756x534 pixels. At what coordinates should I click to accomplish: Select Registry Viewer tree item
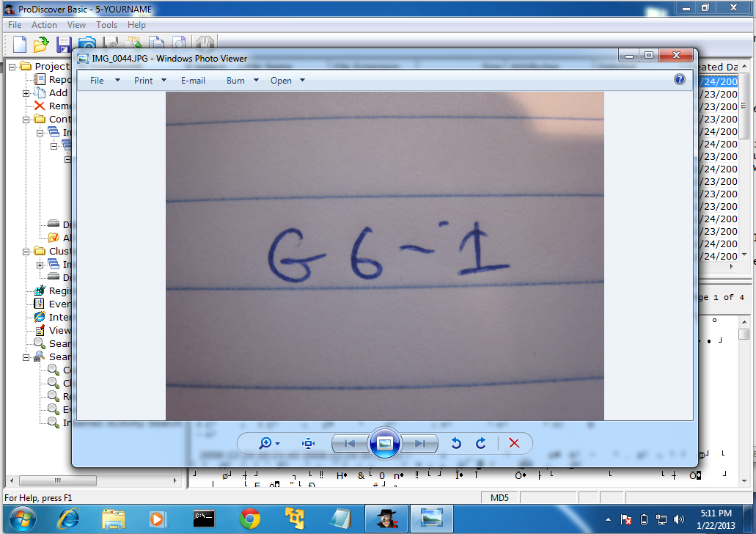tap(53, 291)
